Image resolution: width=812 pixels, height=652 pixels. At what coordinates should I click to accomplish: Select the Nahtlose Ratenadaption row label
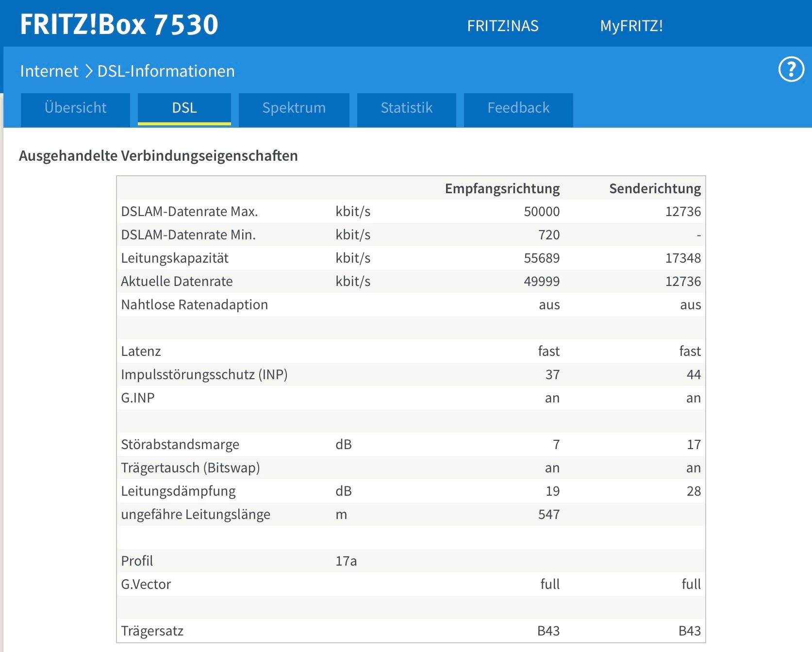click(195, 305)
